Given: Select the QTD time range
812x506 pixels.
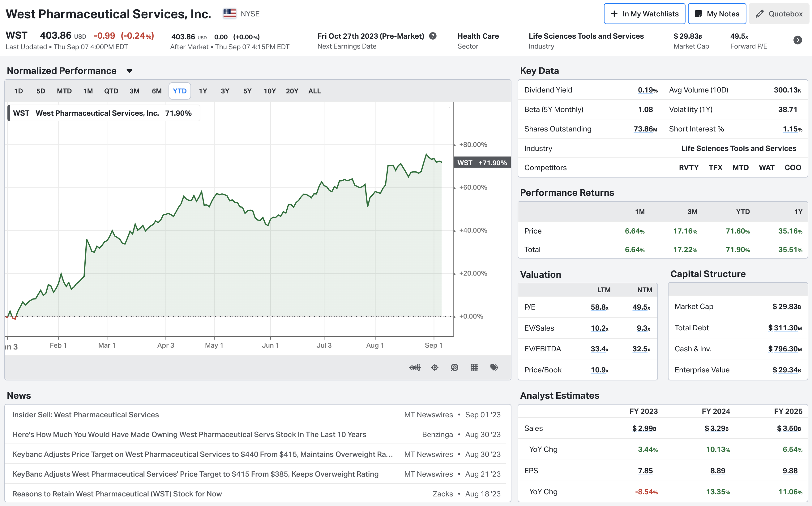Looking at the screenshot, I should 111,91.
